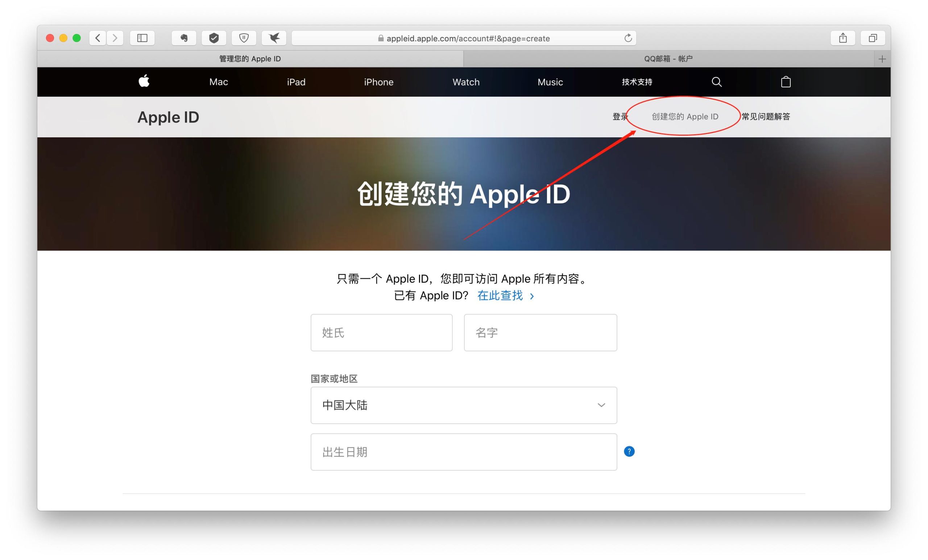Screen dimensions: 928x560
Task: Click 登录 button on Apple ID page
Action: coord(620,117)
